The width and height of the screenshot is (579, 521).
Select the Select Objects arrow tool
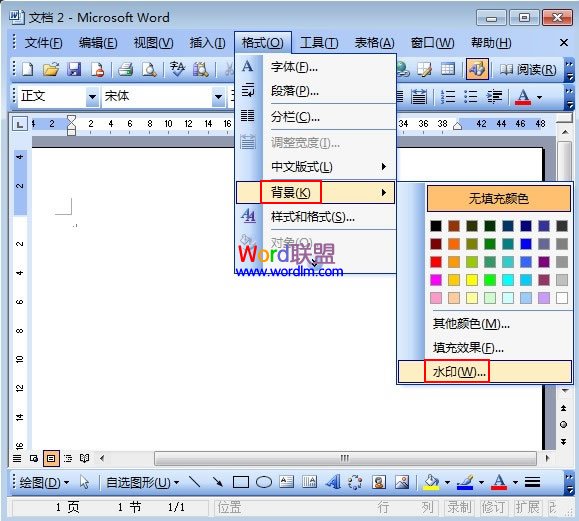pos(85,482)
